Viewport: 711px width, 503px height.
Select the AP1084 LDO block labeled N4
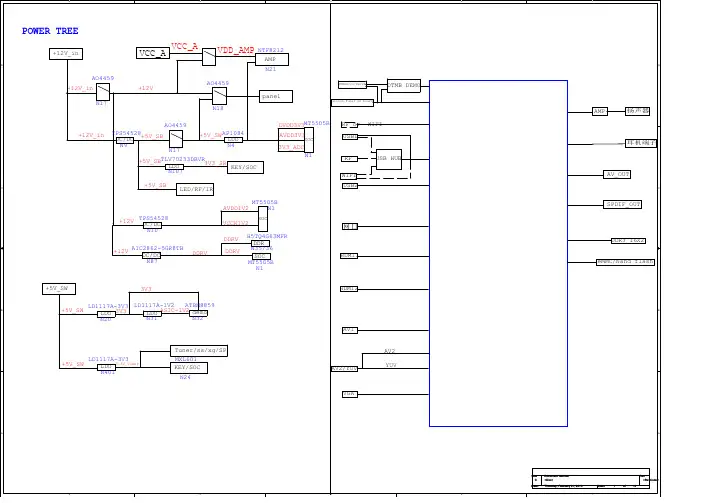click(233, 140)
